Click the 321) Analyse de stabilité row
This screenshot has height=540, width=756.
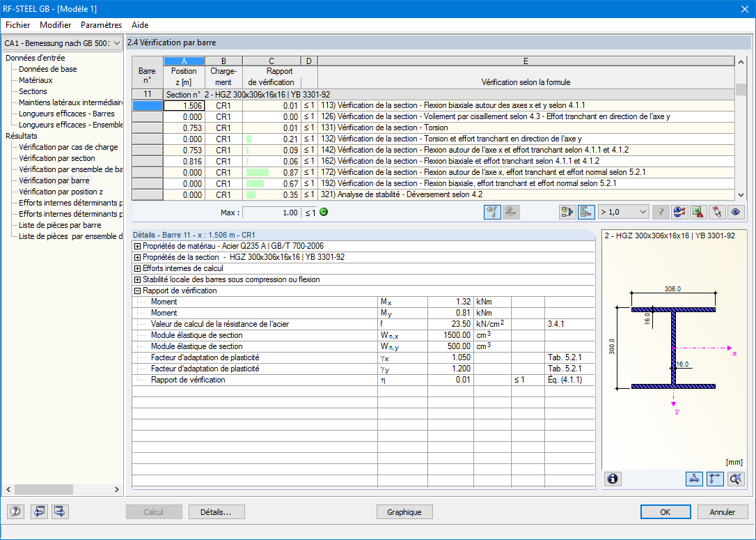click(x=433, y=194)
